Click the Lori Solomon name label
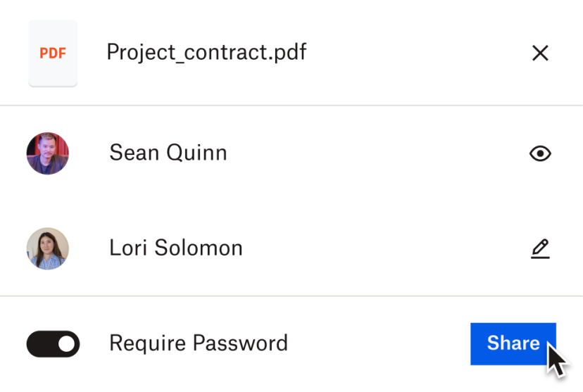Image resolution: width=583 pixels, height=392 pixels. [176, 248]
